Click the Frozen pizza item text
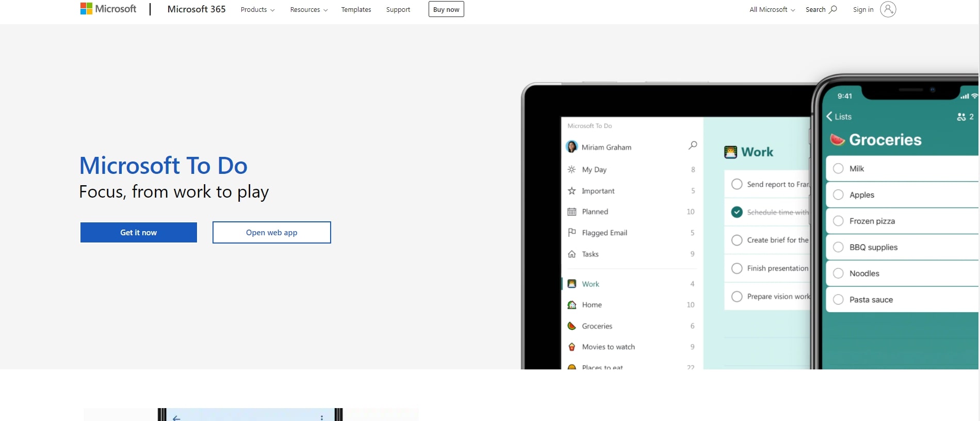The image size is (980, 421). (x=872, y=221)
